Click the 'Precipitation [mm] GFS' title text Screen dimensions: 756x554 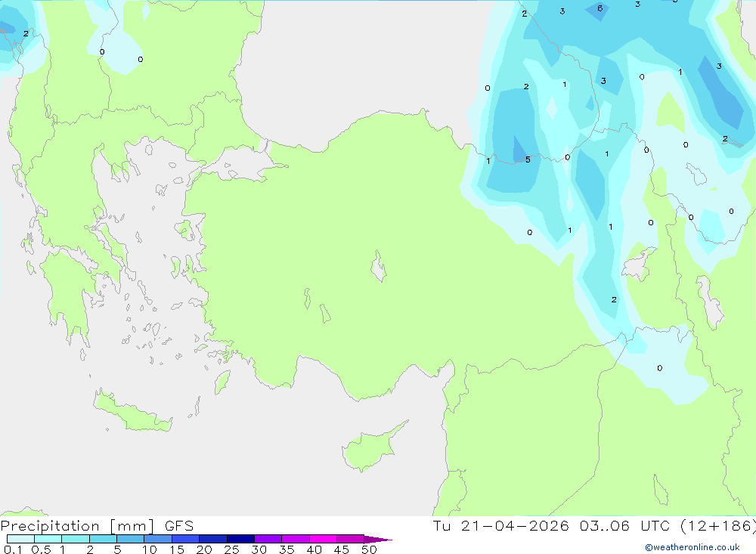97,526
